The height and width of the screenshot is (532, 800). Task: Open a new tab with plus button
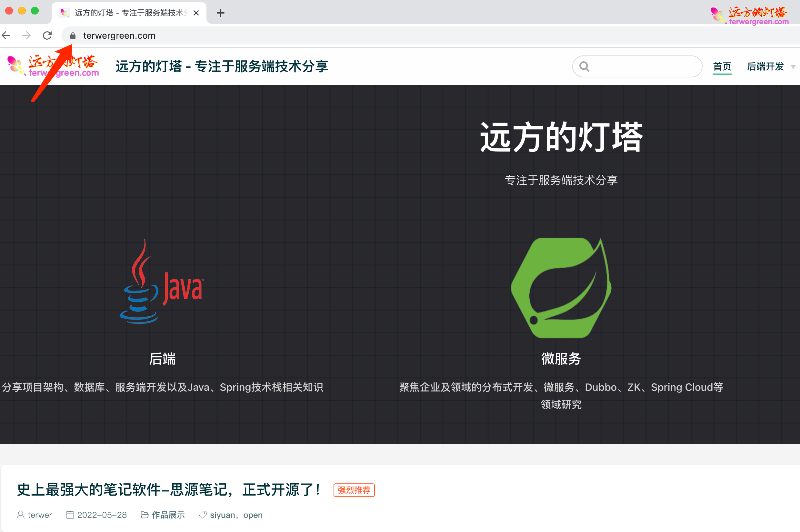(221, 13)
